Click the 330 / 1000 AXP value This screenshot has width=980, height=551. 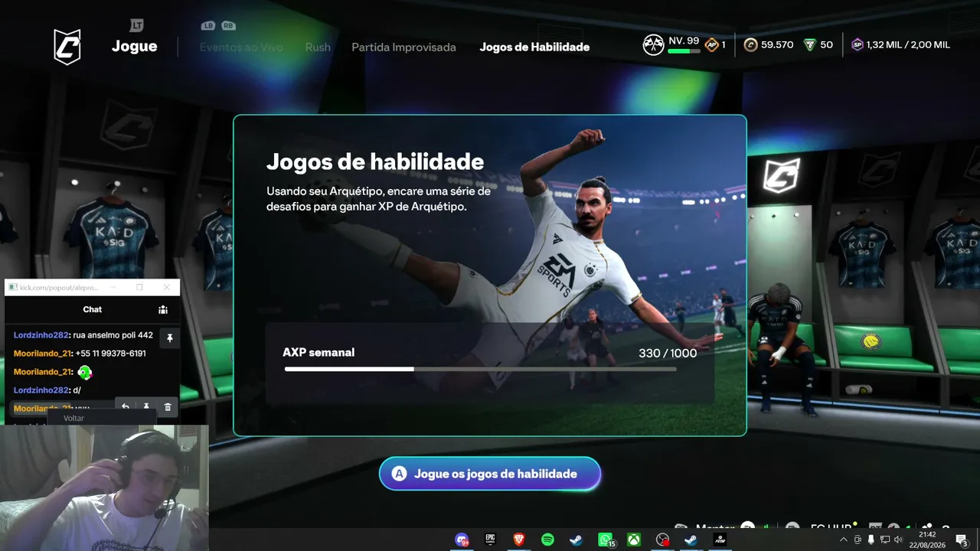(668, 353)
